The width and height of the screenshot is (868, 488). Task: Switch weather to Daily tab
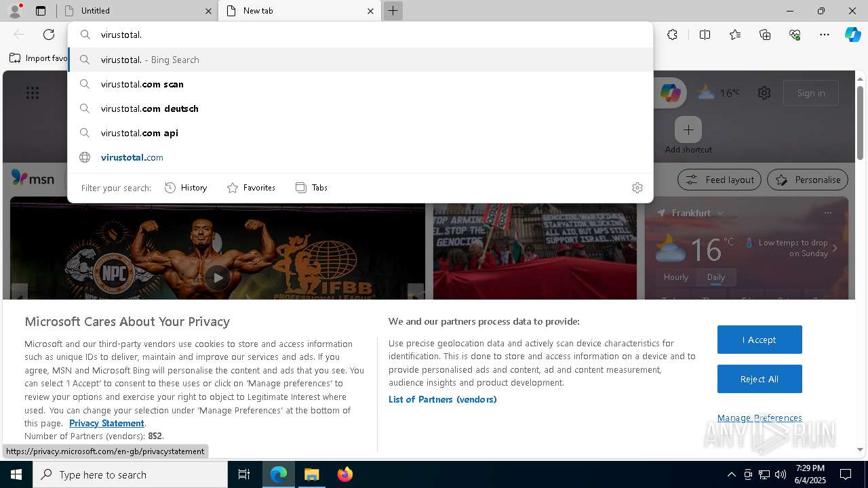[716, 277]
